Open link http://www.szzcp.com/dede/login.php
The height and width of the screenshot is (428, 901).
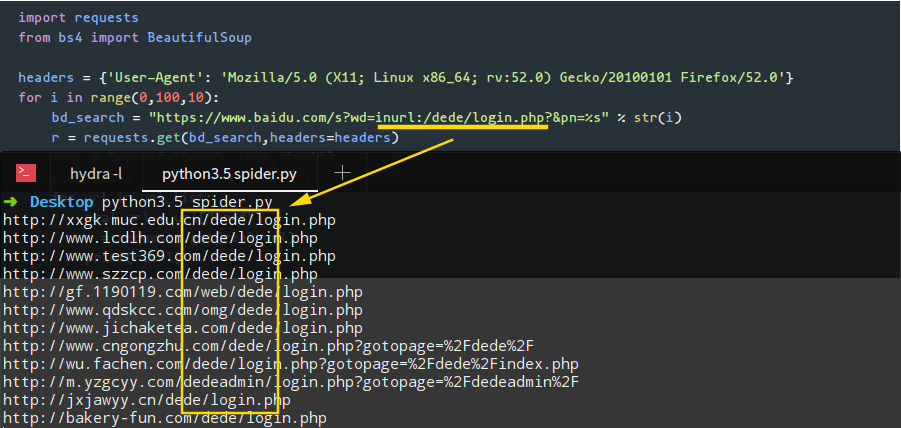click(160, 273)
